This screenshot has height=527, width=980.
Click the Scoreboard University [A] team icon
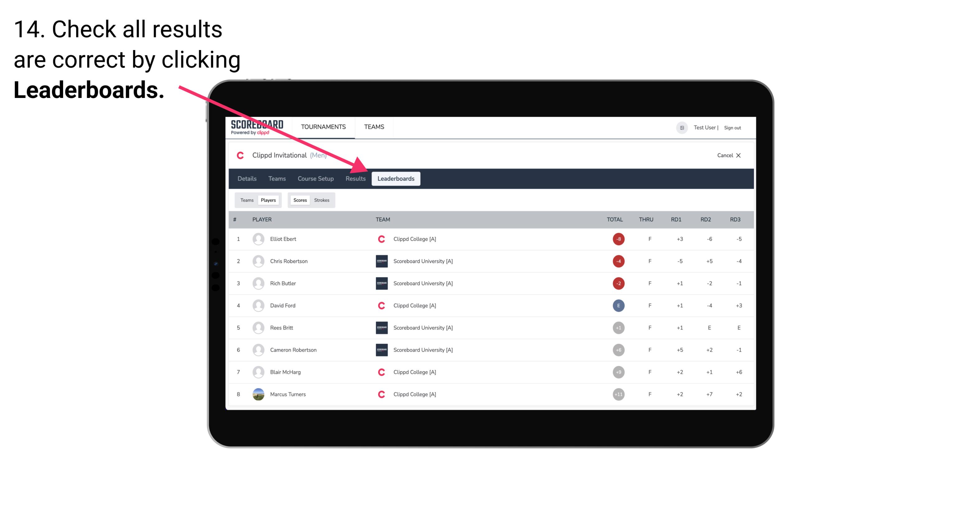pyautogui.click(x=381, y=261)
